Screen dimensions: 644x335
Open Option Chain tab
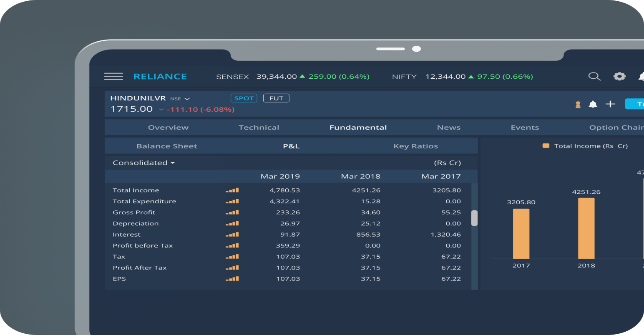coord(616,127)
